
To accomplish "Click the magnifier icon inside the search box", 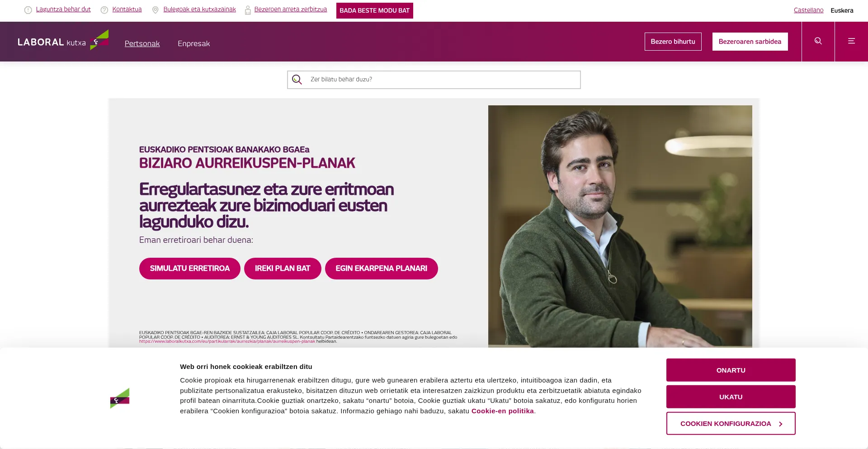I will pyautogui.click(x=297, y=80).
